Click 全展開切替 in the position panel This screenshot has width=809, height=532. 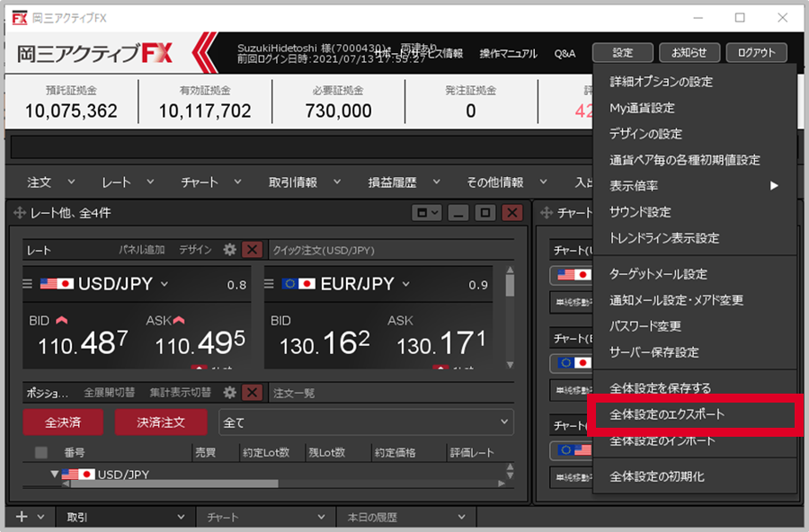coord(109,393)
